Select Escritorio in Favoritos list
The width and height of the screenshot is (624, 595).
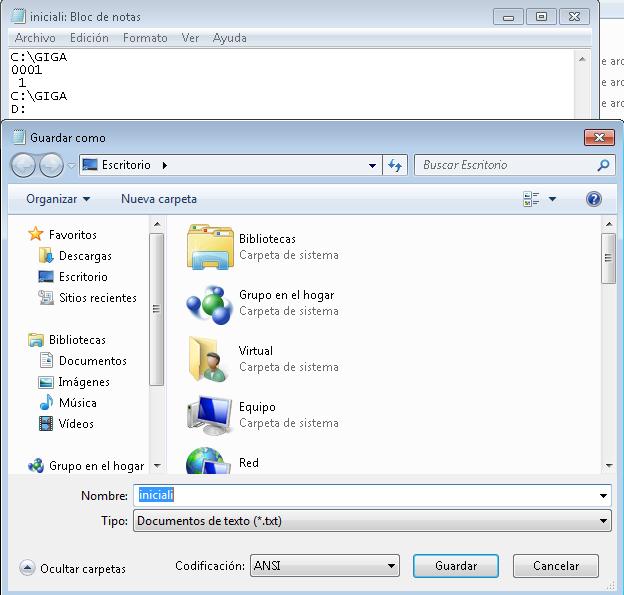click(x=83, y=277)
